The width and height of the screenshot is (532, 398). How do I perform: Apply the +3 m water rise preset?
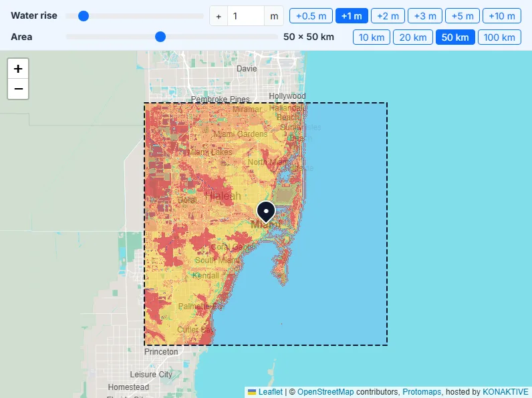pyautogui.click(x=425, y=16)
